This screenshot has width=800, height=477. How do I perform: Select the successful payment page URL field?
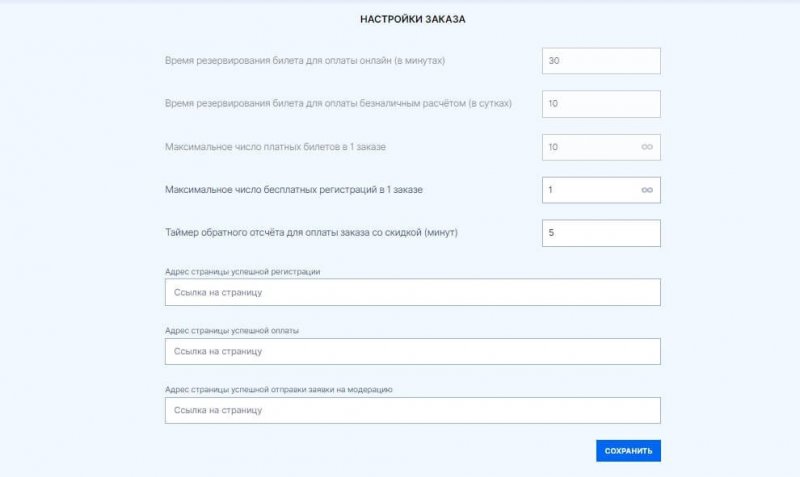click(412, 351)
